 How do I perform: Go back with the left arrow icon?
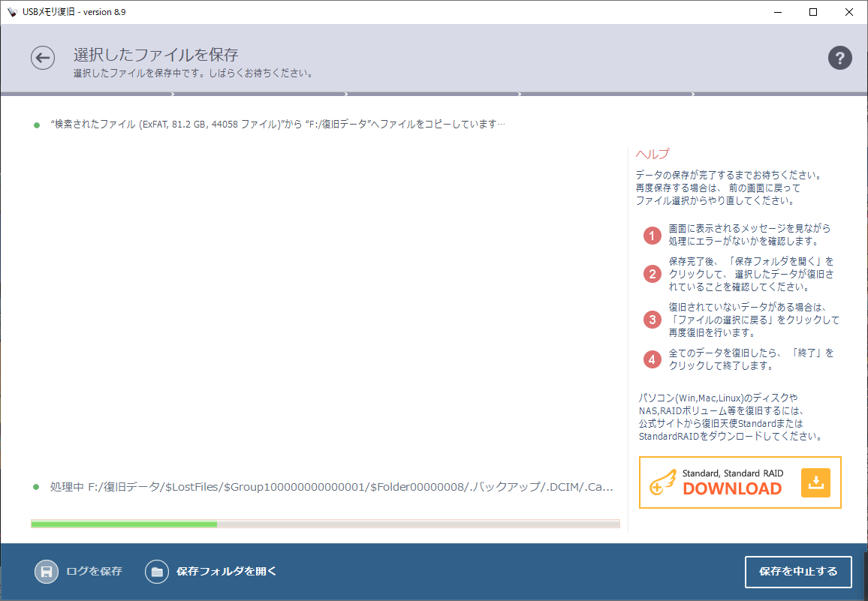(x=43, y=58)
